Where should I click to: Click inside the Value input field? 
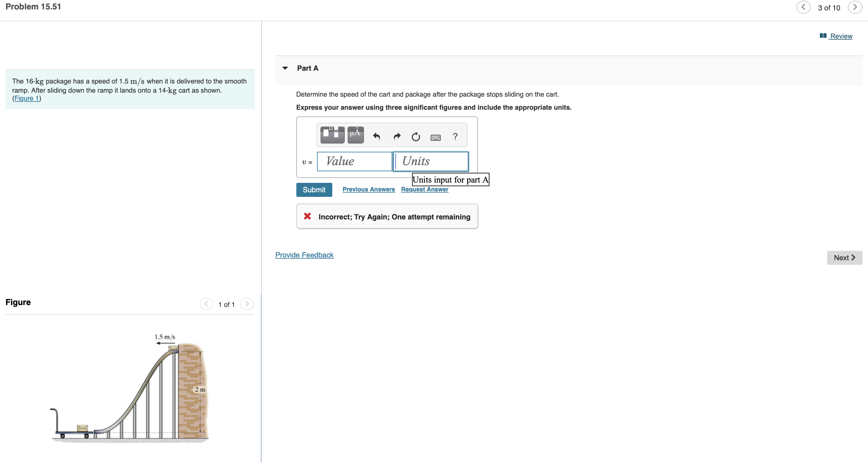(354, 161)
